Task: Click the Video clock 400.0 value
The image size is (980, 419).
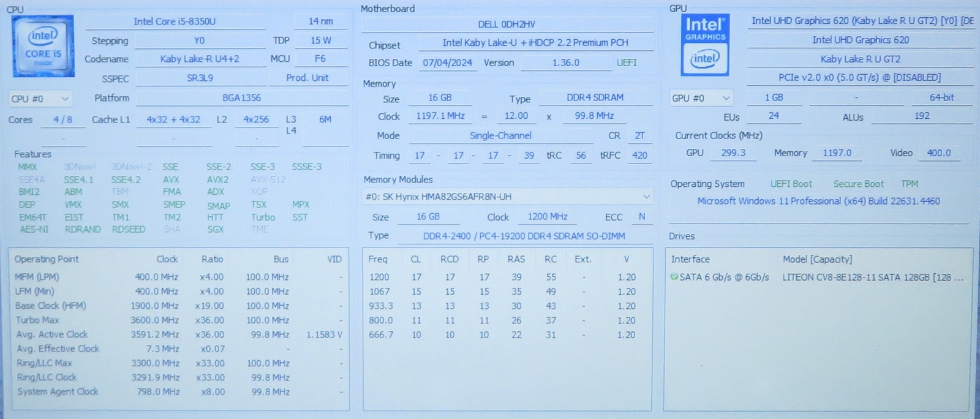Action: (x=938, y=153)
